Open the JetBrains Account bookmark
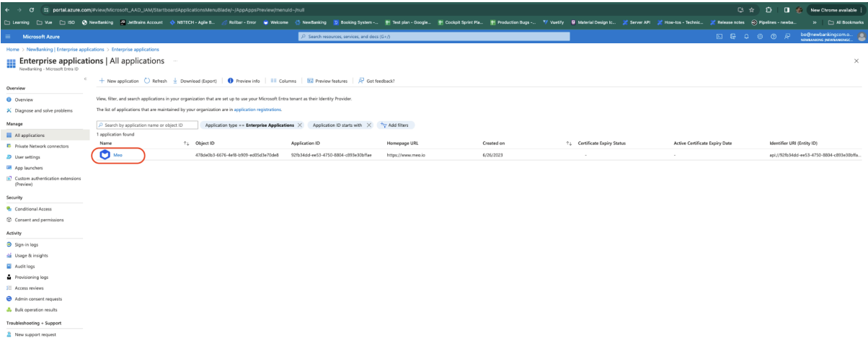The image size is (868, 346). click(142, 22)
